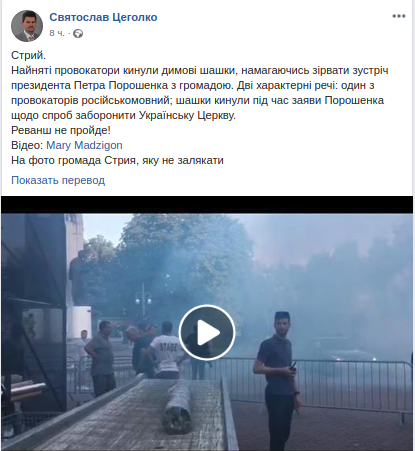This screenshot has height=451, width=415.
Task: Open the post timestamp '8 ч.'
Action: pos(57,33)
